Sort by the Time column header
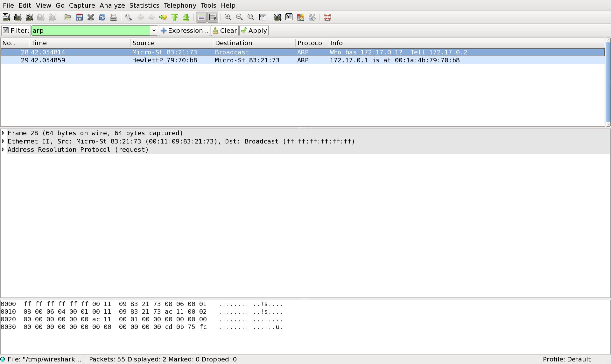The width and height of the screenshot is (611, 364). (x=80, y=43)
